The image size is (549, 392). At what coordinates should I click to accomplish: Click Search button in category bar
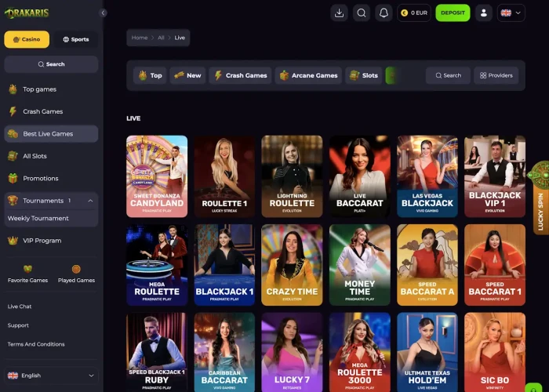pyautogui.click(x=448, y=75)
